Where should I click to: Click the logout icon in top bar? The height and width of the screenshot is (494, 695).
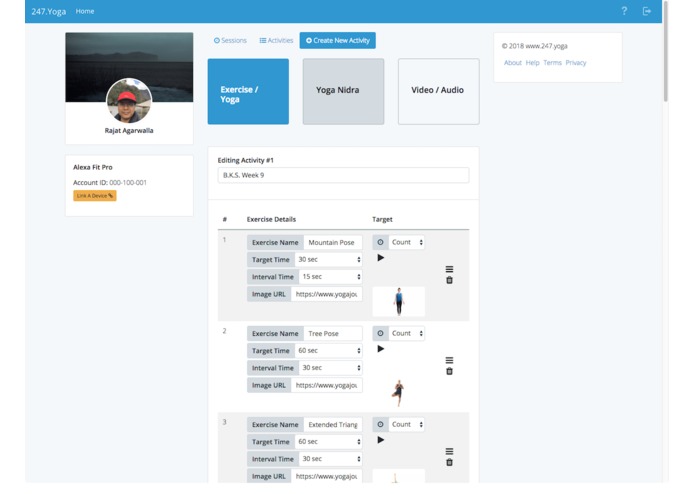tap(647, 11)
